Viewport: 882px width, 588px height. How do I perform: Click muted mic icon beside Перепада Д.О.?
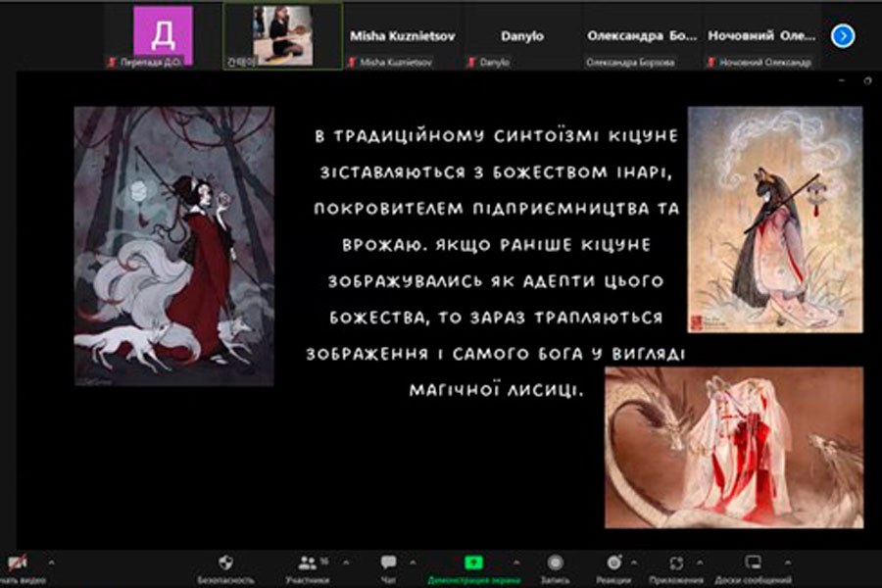click(112, 62)
